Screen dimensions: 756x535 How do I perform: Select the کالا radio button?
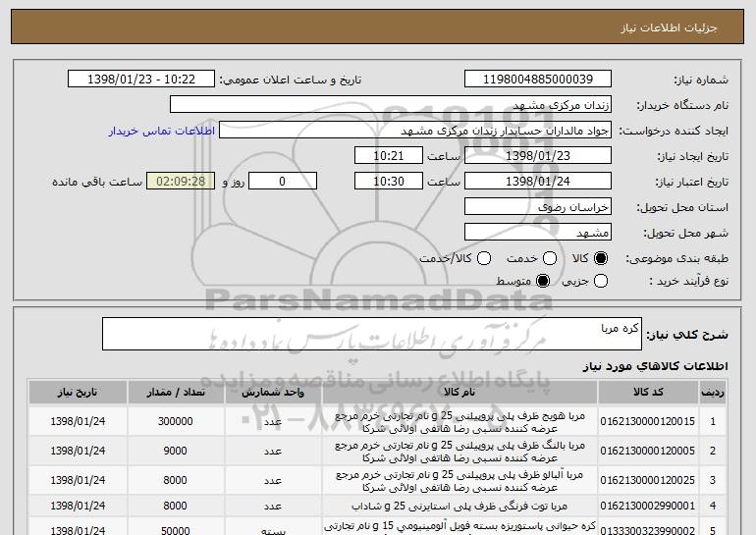tap(601, 258)
